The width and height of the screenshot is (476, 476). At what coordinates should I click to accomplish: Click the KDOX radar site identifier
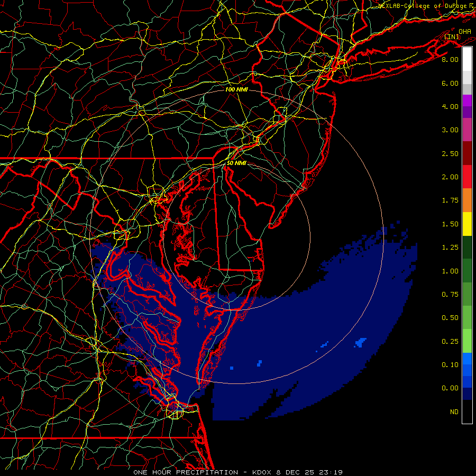click(262, 472)
